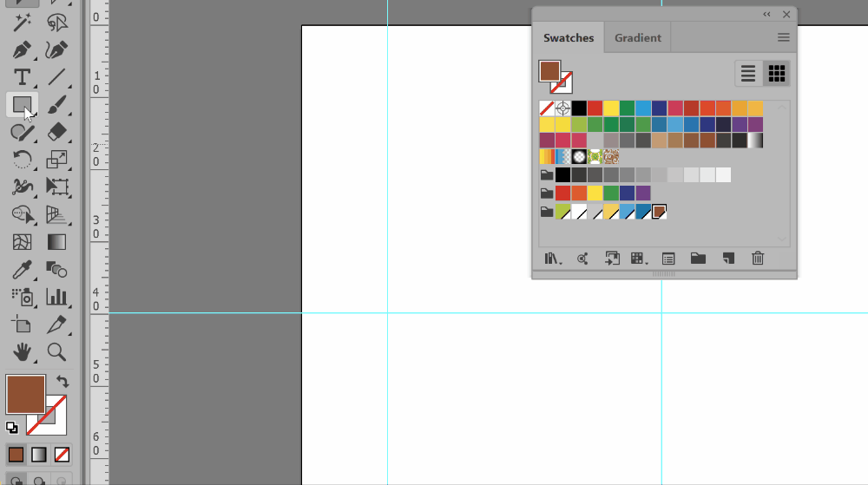This screenshot has height=485, width=868.
Task: Select the Rectangle tool
Action: click(23, 104)
